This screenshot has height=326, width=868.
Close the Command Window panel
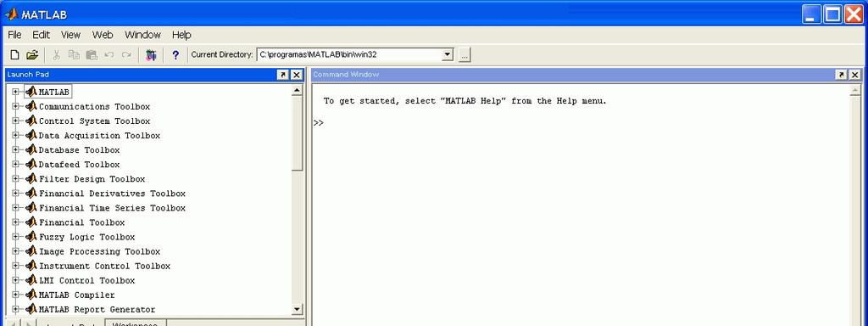[855, 75]
